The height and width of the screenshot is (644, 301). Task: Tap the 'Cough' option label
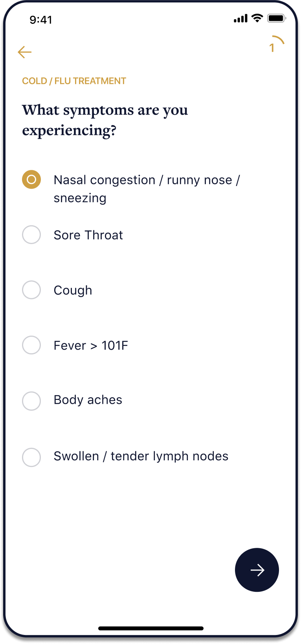[x=73, y=290]
